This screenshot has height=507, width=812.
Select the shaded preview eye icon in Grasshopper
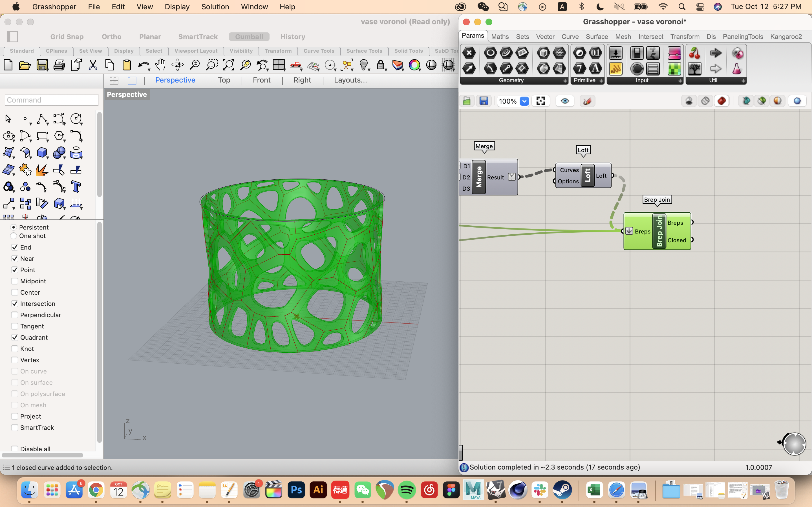pyautogui.click(x=565, y=101)
